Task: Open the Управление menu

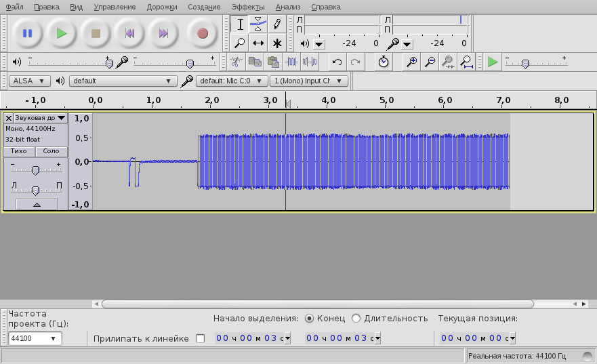Action: click(x=115, y=7)
